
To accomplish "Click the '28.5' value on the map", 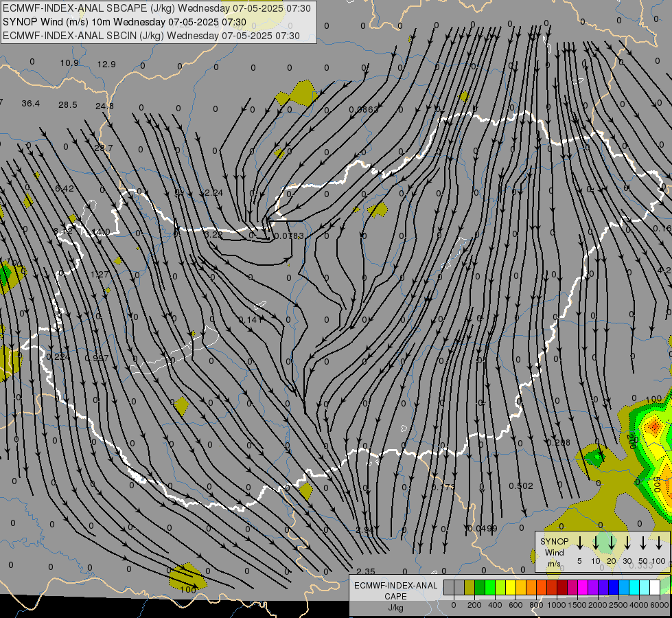I will 68,105.
